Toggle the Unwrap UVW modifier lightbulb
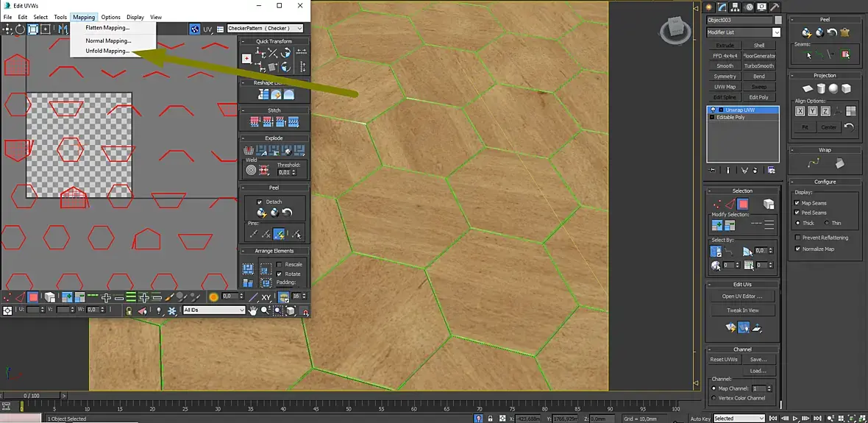 coord(713,110)
